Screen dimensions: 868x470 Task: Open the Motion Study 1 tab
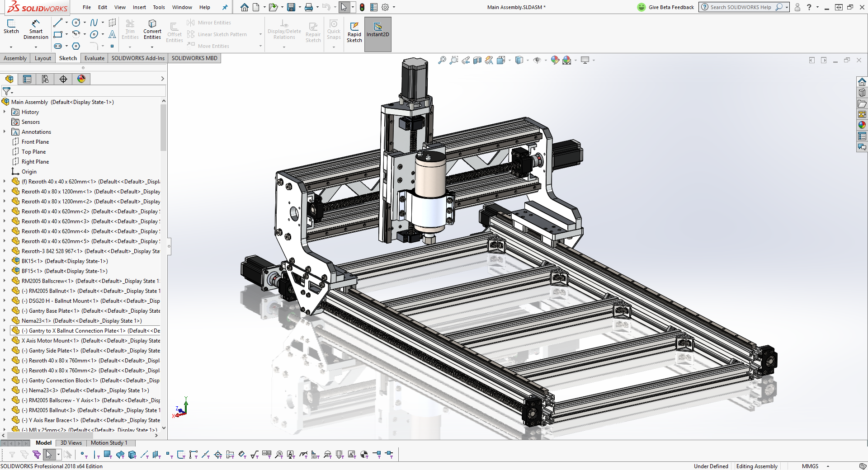109,443
